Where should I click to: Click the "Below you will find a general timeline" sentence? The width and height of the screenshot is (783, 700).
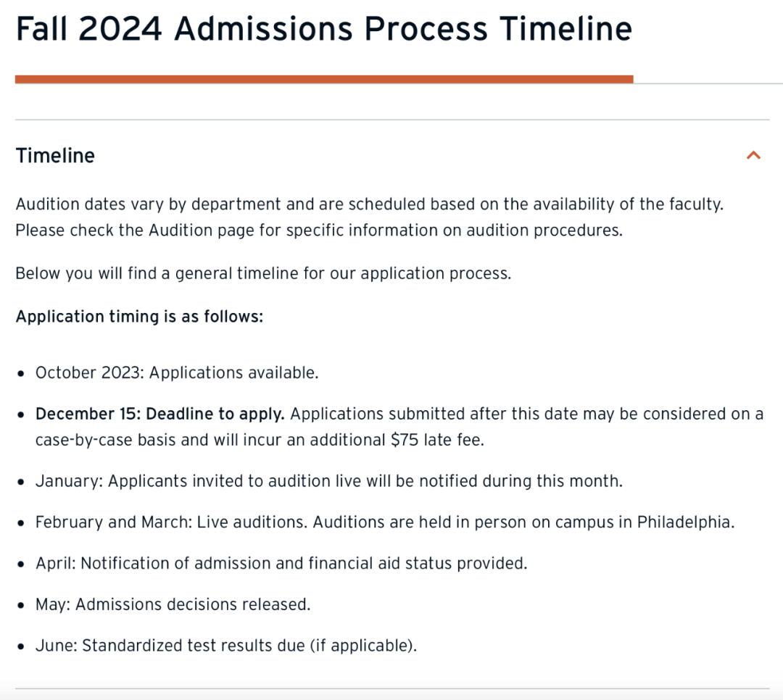263,275
